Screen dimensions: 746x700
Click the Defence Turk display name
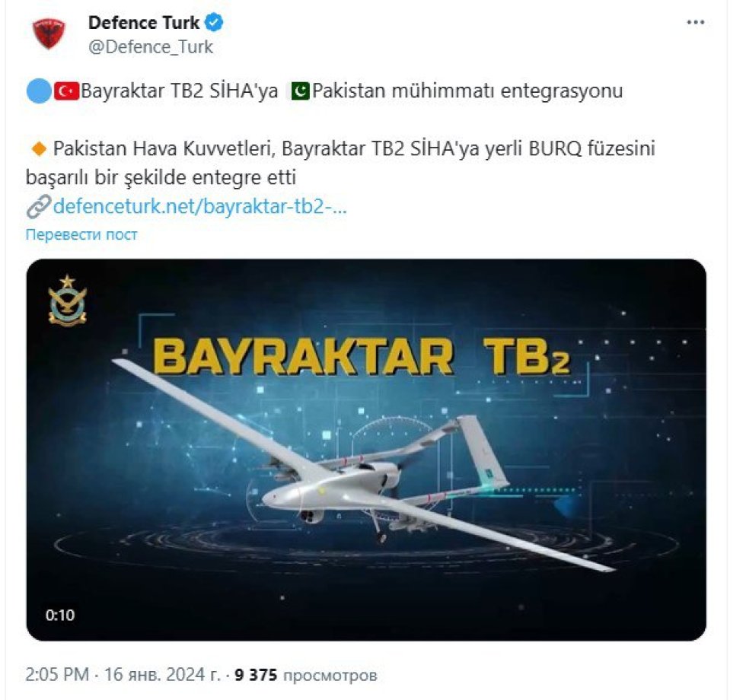pos(144,22)
